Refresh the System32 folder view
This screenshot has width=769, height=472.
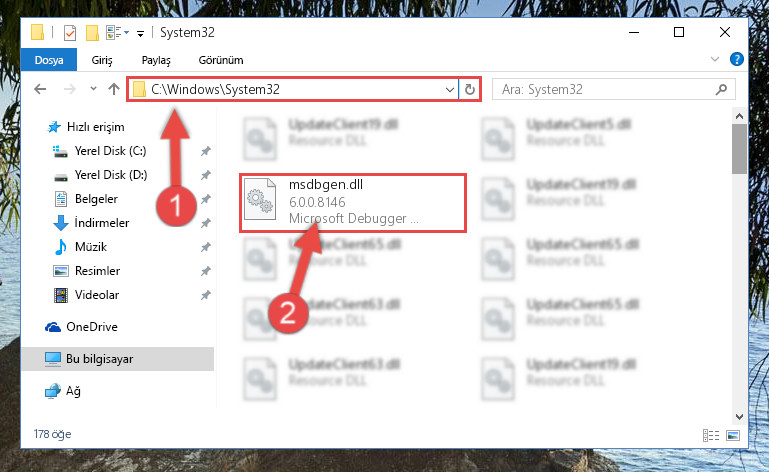(470, 89)
